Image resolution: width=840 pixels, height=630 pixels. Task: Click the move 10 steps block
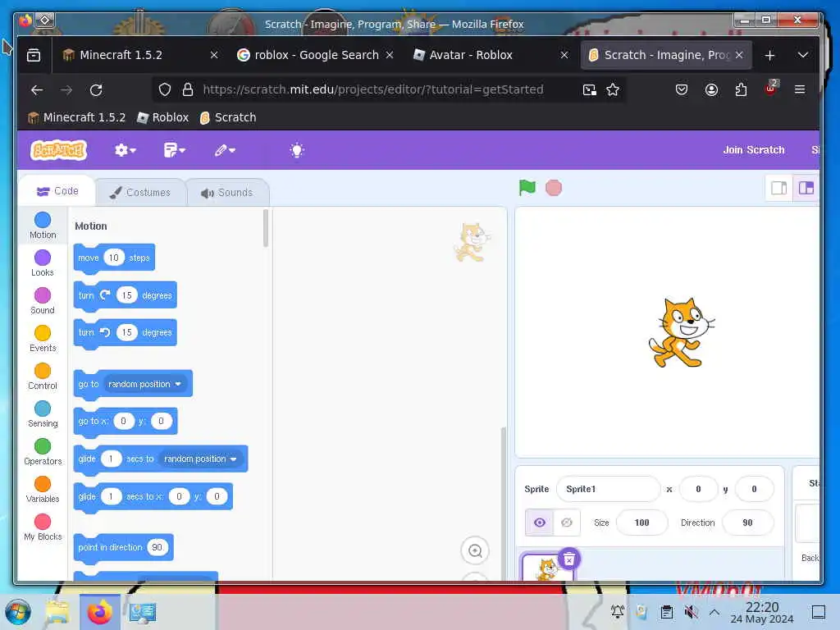point(114,258)
